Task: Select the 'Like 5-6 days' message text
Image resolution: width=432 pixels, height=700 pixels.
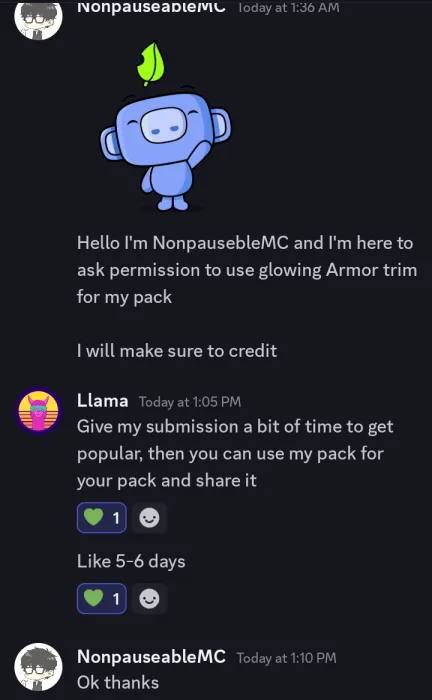Action: click(x=131, y=561)
